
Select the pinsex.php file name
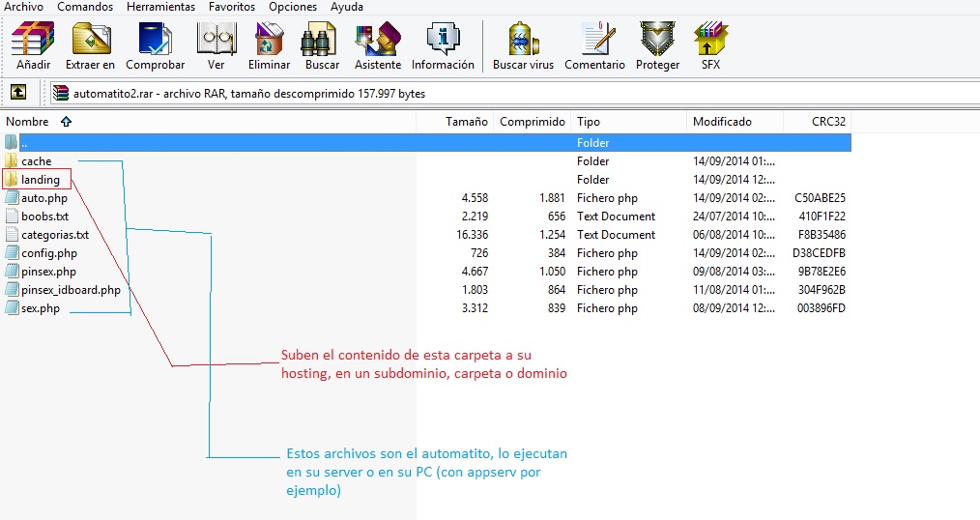point(48,272)
